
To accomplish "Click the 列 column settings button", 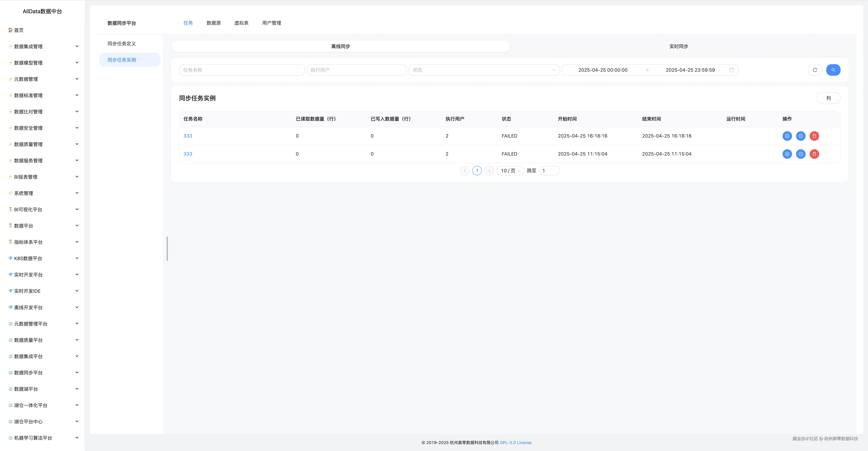I will [828, 98].
